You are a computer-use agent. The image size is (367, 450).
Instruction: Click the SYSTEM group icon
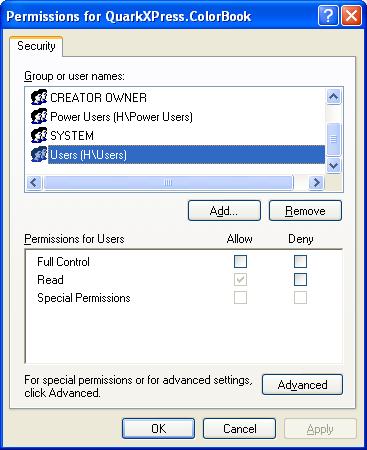coord(39,135)
